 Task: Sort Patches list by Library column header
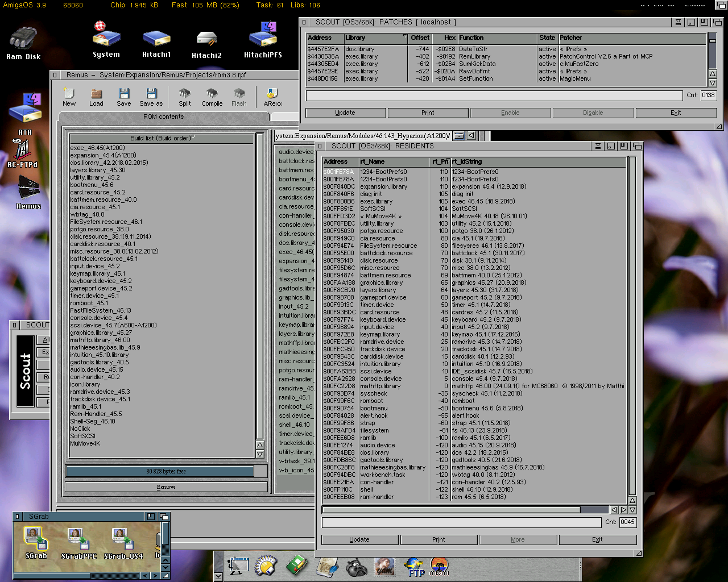click(x=376, y=38)
